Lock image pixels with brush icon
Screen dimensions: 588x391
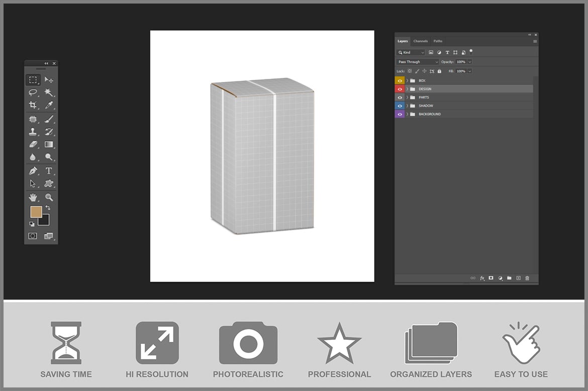(x=417, y=71)
